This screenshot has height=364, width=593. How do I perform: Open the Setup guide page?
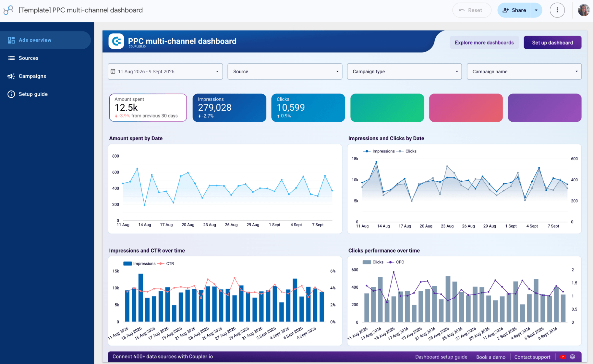click(45, 94)
